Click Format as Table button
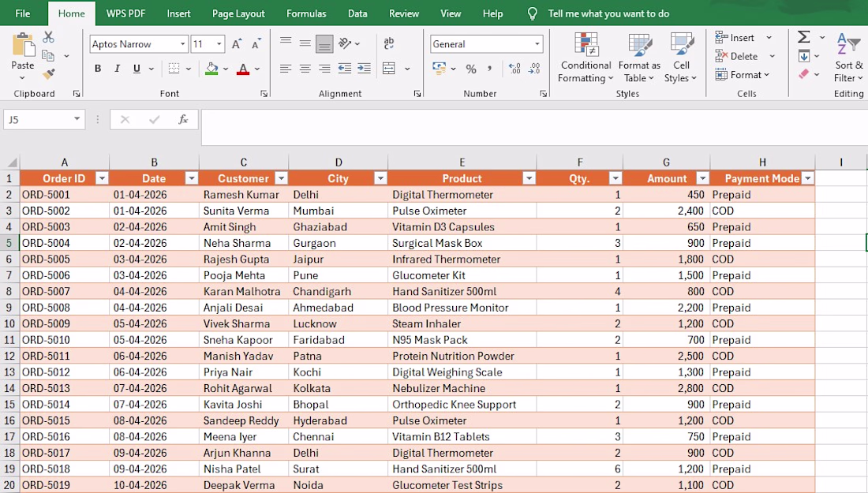Screen dimensions: 868x493 pyautogui.click(x=639, y=58)
